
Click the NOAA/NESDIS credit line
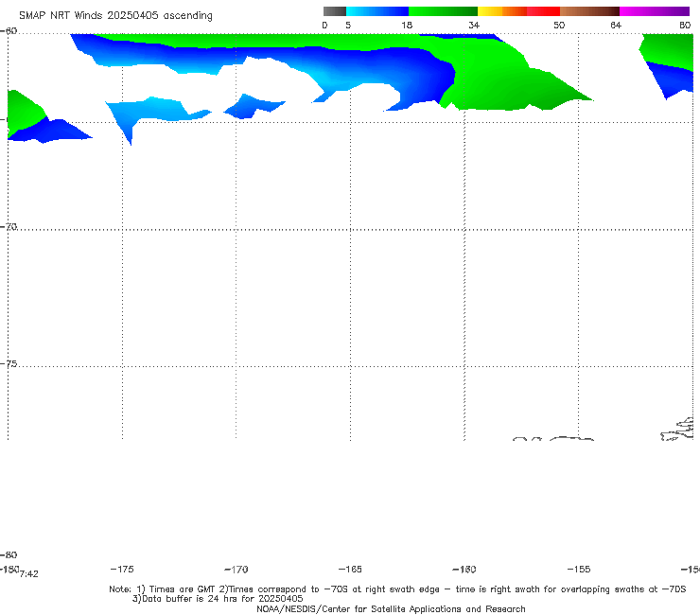pyautogui.click(x=391, y=609)
